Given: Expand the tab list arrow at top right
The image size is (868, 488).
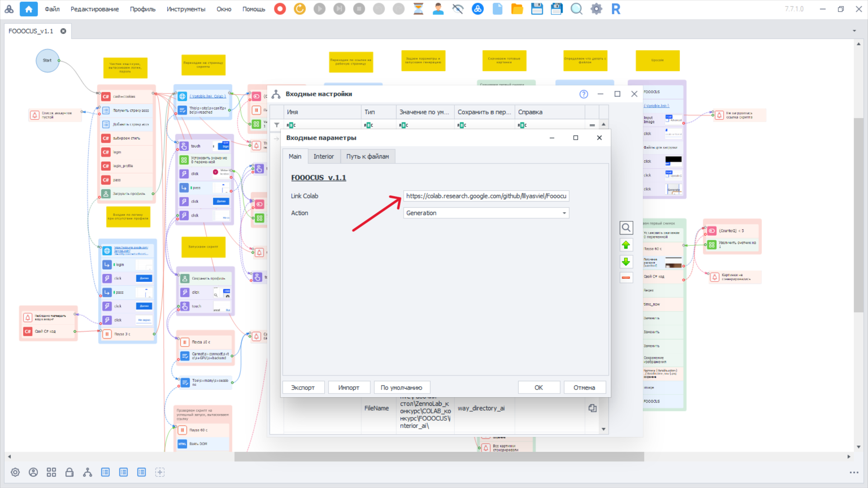Looking at the screenshot, I should click(x=854, y=31).
